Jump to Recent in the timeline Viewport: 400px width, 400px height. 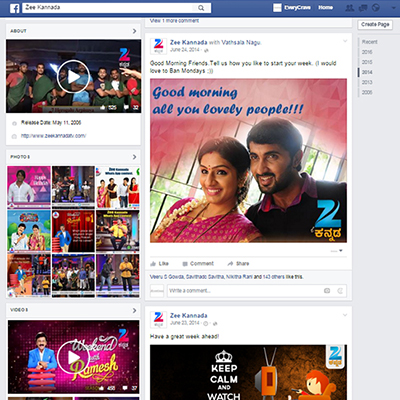[369, 42]
